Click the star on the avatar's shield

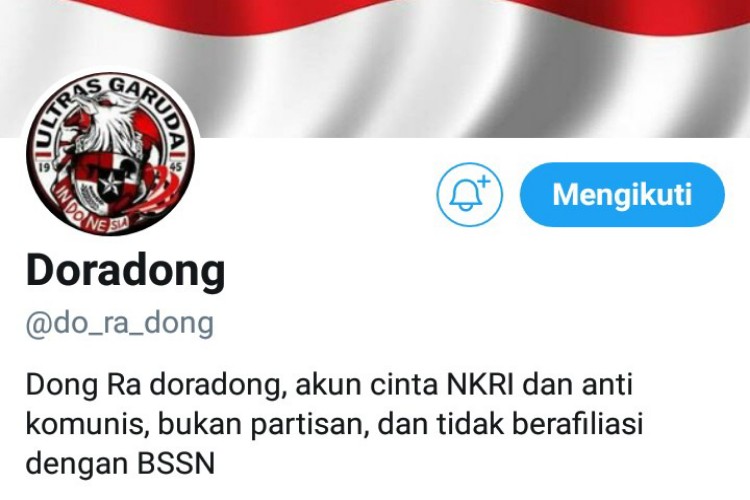[x=111, y=184]
